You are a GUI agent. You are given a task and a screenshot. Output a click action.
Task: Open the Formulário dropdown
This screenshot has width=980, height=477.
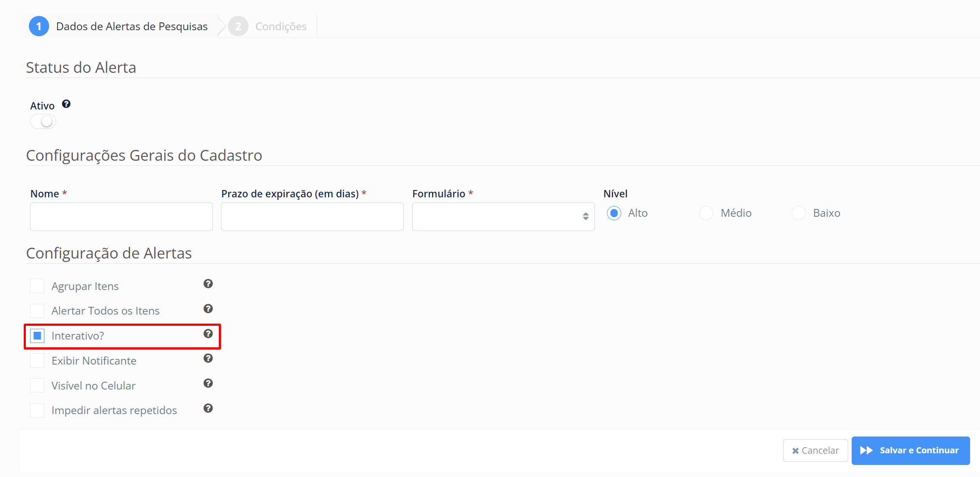click(x=503, y=217)
